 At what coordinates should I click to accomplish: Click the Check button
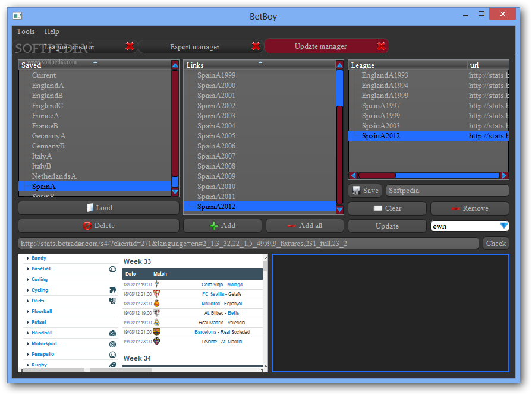coord(496,243)
